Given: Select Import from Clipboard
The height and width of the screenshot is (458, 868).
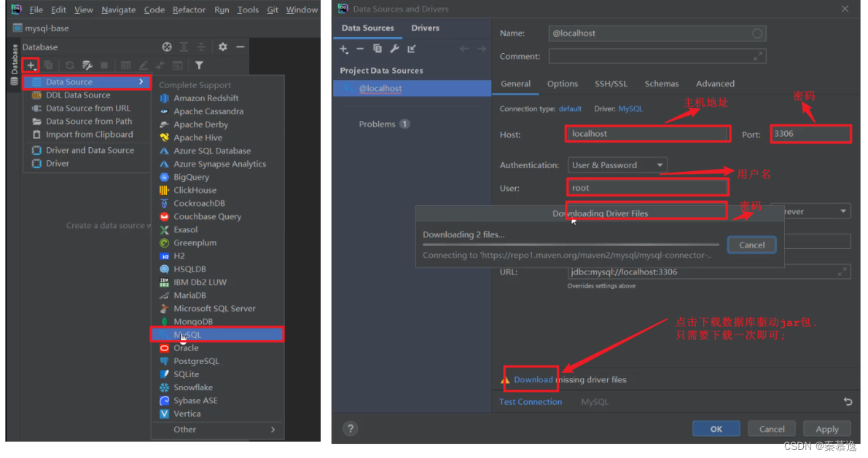Looking at the screenshot, I should click(x=87, y=135).
